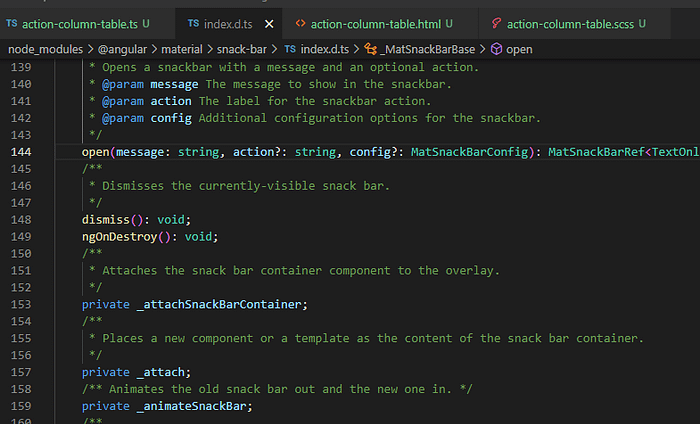Image resolution: width=700 pixels, height=424 pixels.
Task: Click the open method breadcrumb
Action: pyautogui.click(x=519, y=49)
